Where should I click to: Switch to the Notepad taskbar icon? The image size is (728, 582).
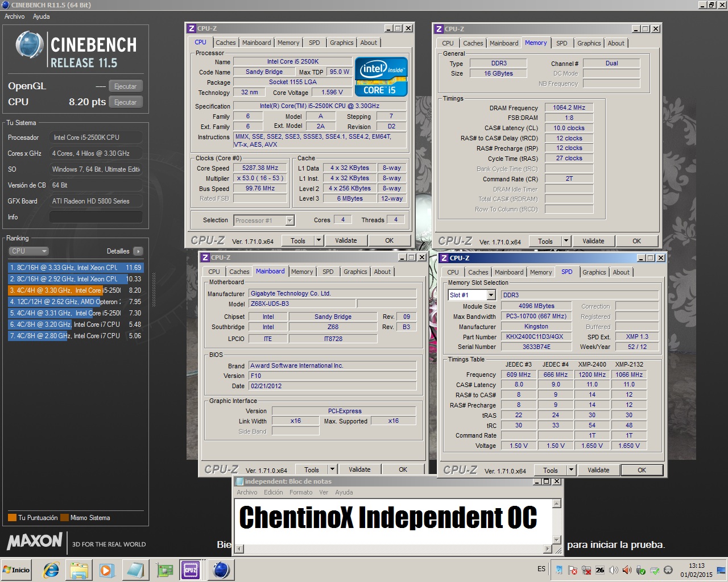(135, 570)
